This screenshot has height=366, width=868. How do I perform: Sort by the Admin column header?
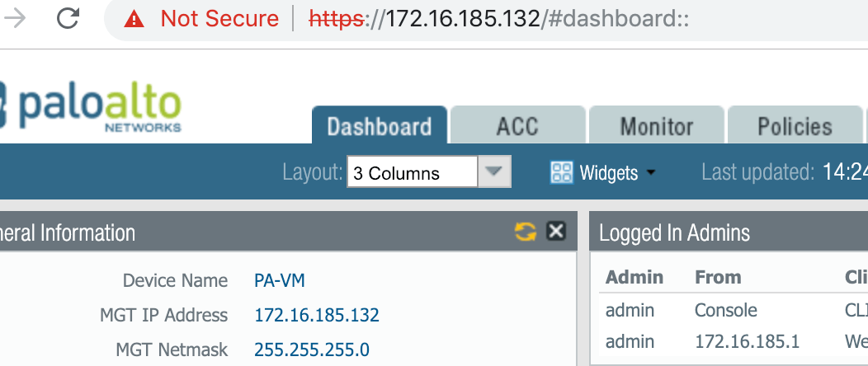634,277
